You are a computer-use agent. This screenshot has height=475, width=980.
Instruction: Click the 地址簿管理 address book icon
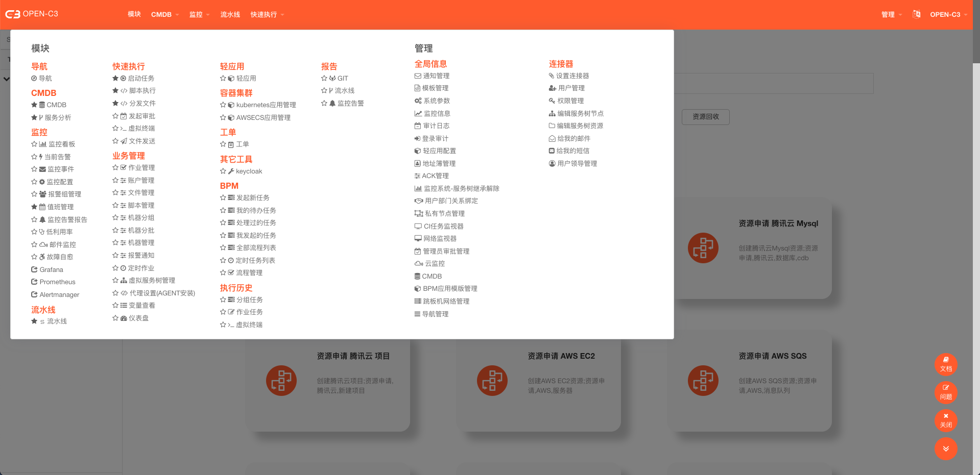pyautogui.click(x=417, y=163)
